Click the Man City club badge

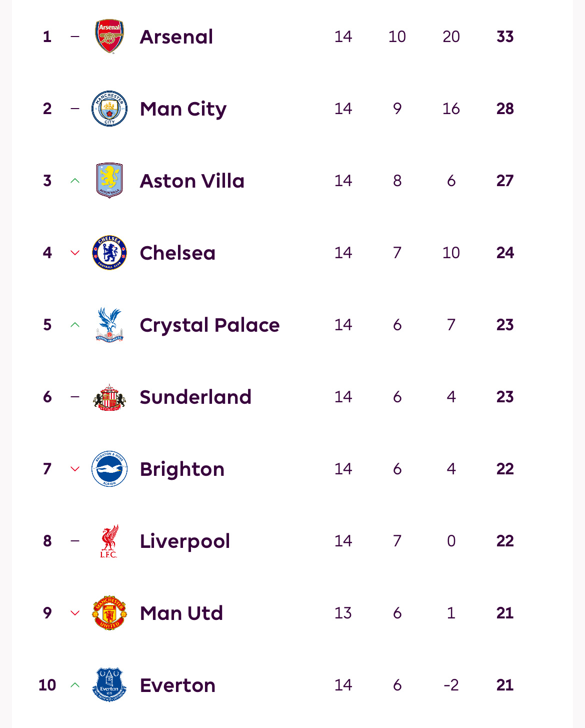109,109
